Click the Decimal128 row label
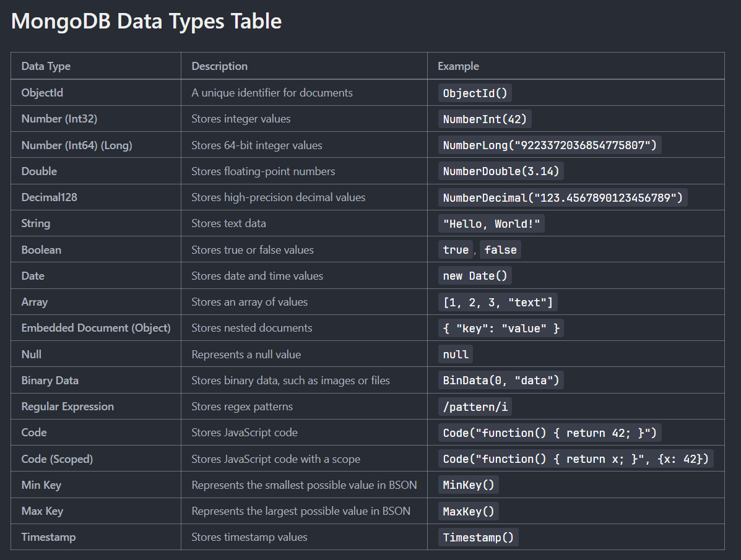Image resolution: width=741 pixels, height=560 pixels. pyautogui.click(x=49, y=197)
